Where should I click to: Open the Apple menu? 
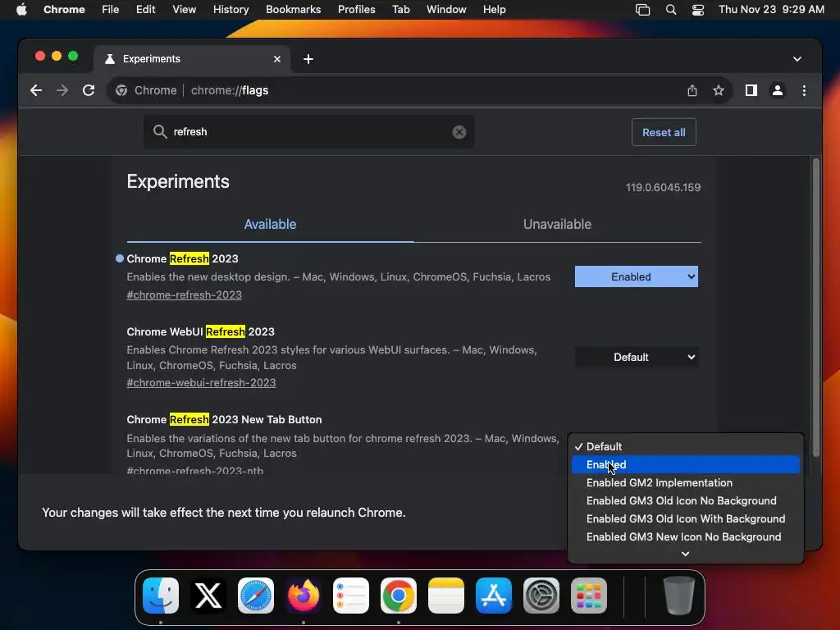(x=21, y=9)
